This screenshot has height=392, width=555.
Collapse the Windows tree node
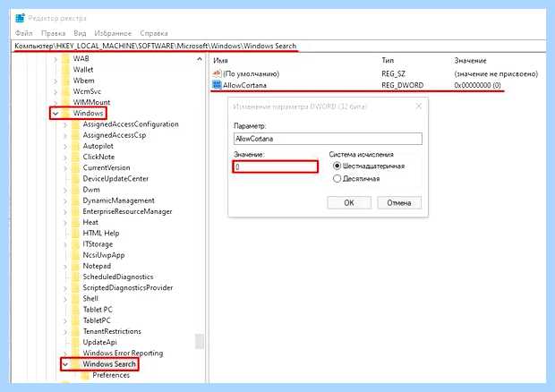55,114
